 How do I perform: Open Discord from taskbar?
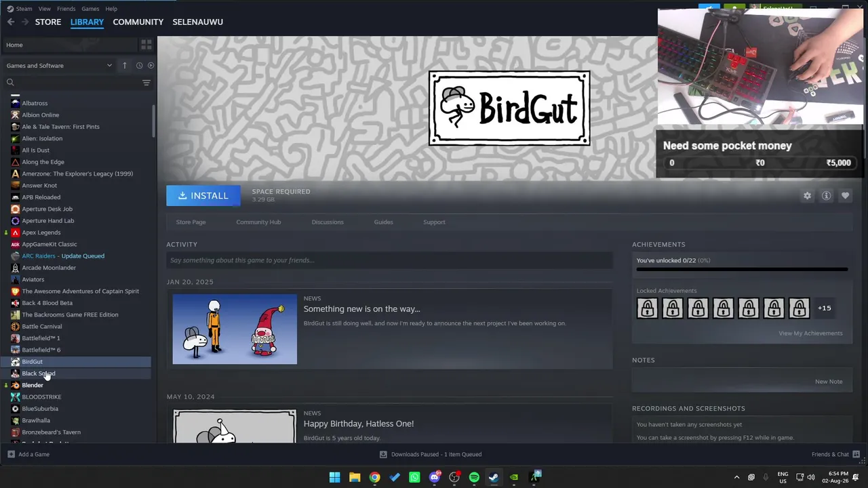pos(435,477)
